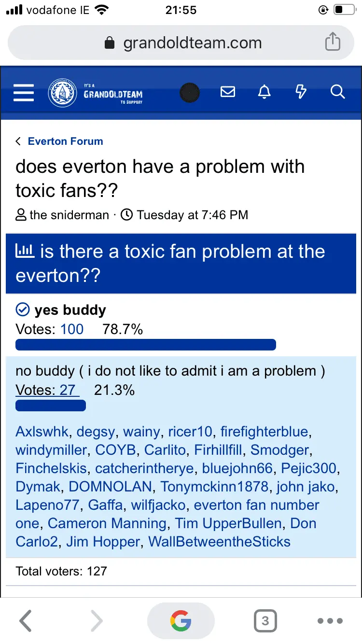Open the forum search magnifier
Image resolution: width=362 pixels, height=644 pixels.
[337, 92]
